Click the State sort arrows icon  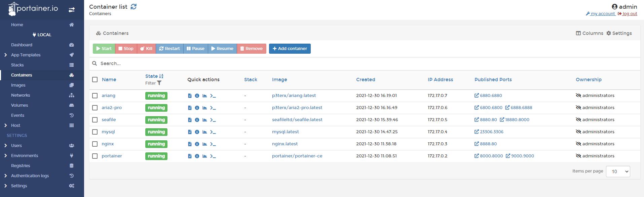pos(161,76)
